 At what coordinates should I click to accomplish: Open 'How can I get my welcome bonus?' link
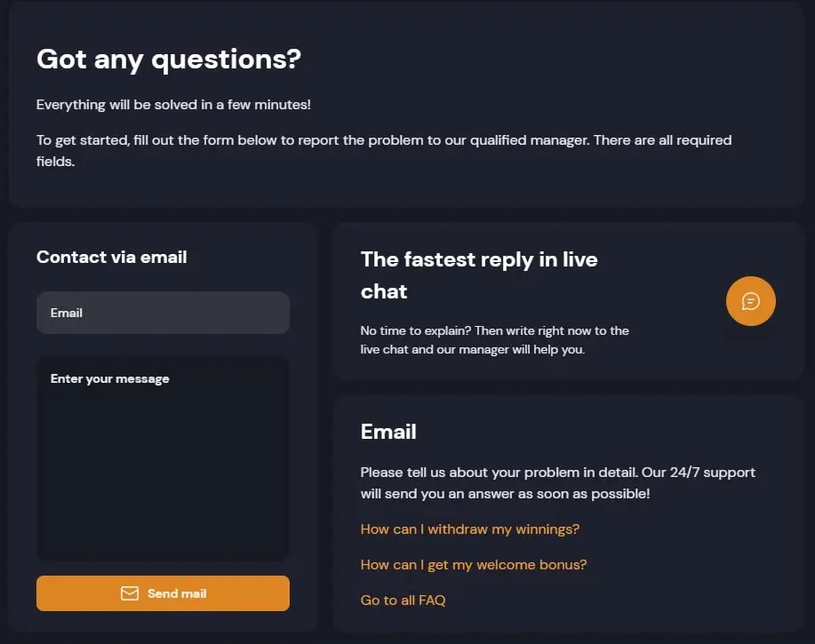pyautogui.click(x=474, y=565)
